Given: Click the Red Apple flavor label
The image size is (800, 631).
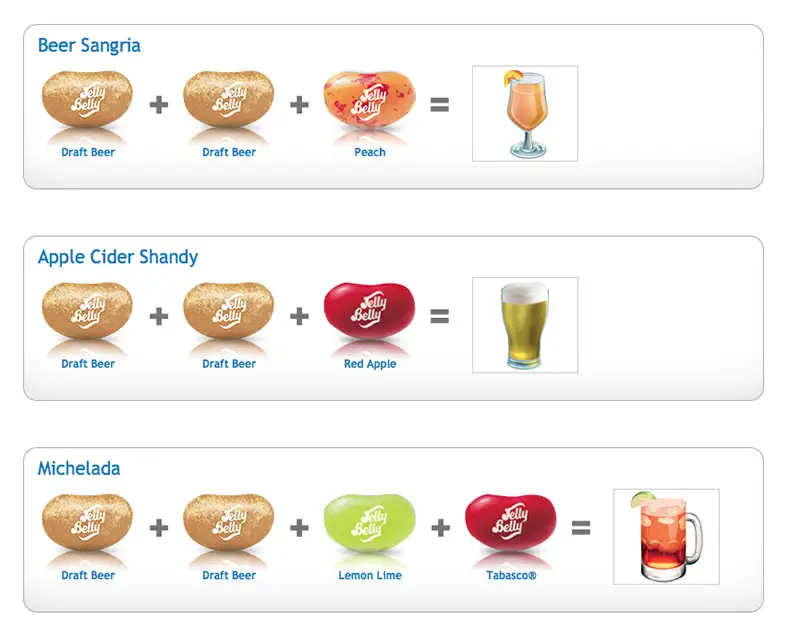Looking at the screenshot, I should 370,364.
